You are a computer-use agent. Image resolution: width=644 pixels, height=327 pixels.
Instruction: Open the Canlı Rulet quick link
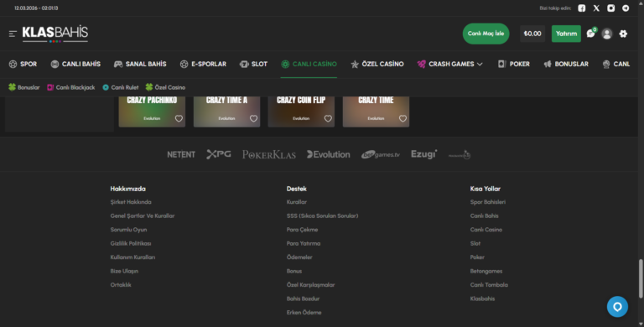point(121,87)
